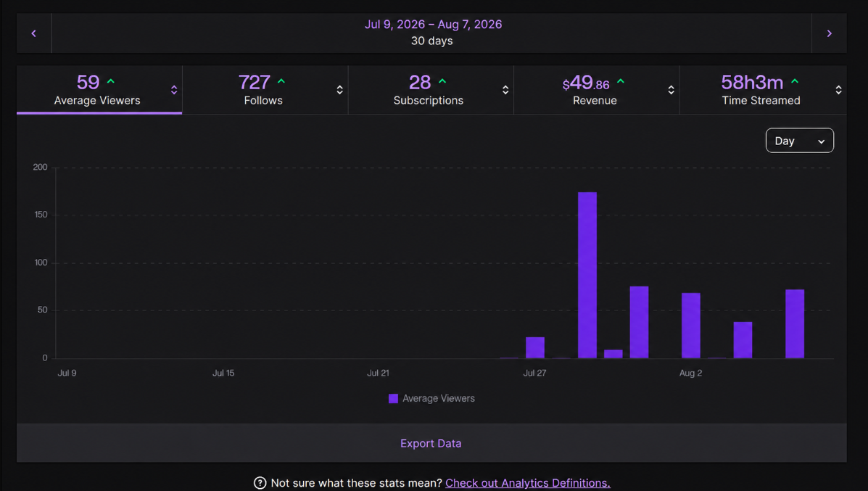Viewport: 868px width, 491px height.
Task: Click the green up arrow beside 58h3m
Action: (795, 81)
